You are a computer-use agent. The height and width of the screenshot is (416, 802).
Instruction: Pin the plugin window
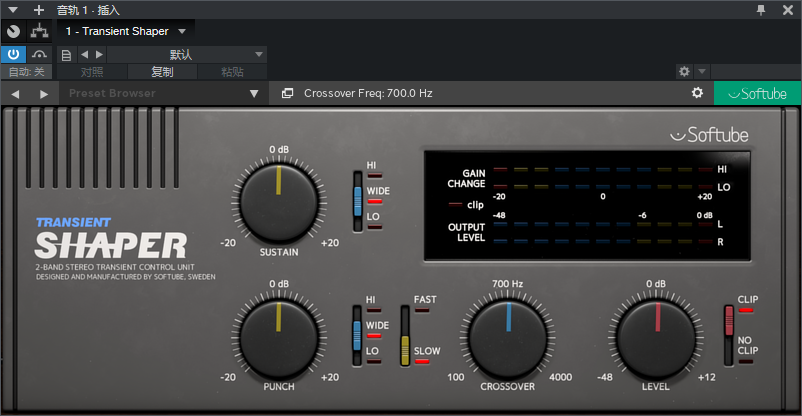click(761, 10)
